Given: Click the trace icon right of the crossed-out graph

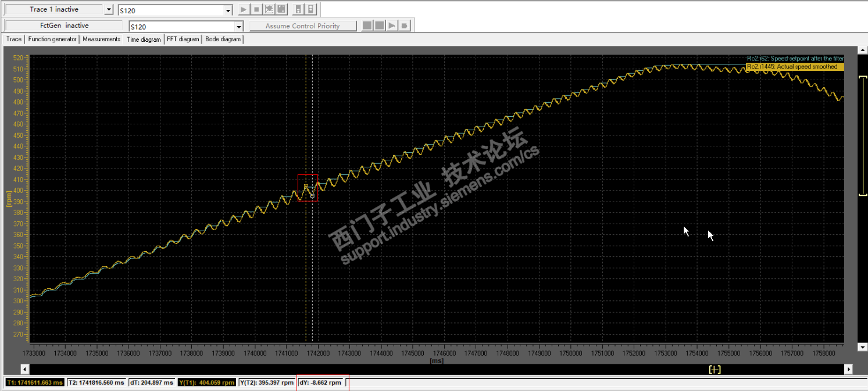Looking at the screenshot, I should coord(281,9).
